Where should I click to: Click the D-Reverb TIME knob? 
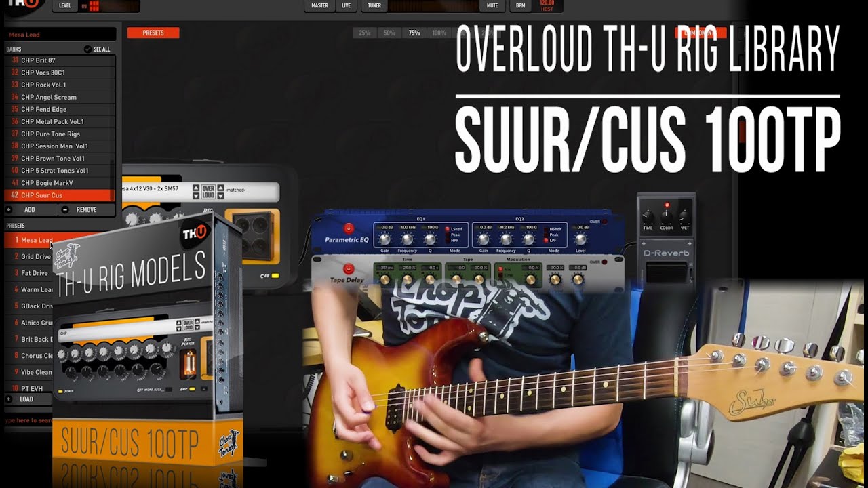coord(648,217)
